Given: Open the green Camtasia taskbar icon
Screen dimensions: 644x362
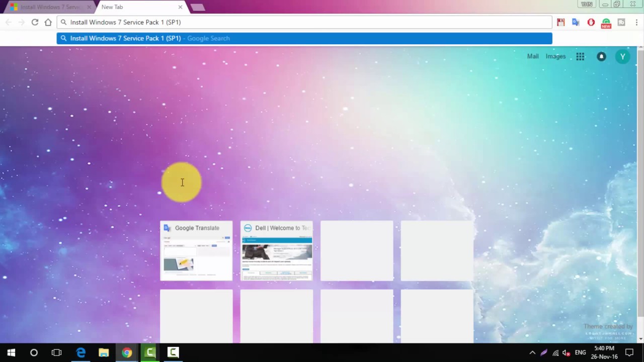Looking at the screenshot, I should 150,352.
